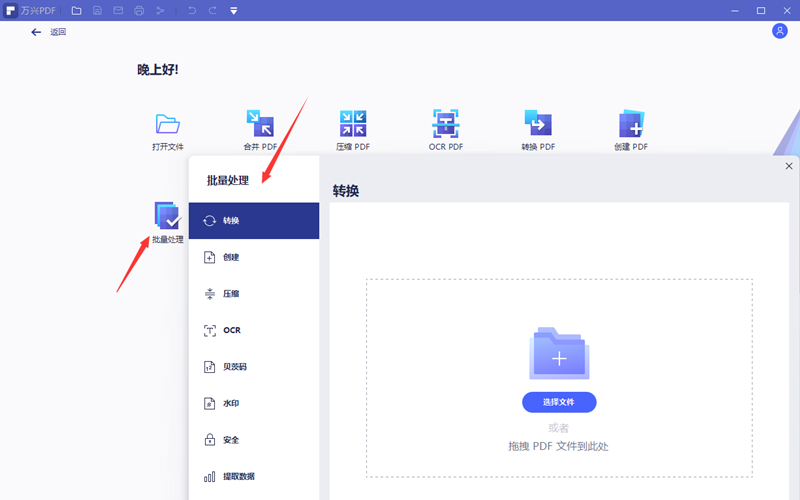Select the Convert tab in batch sidebar
The width and height of the screenshot is (800, 500).
pos(254,221)
